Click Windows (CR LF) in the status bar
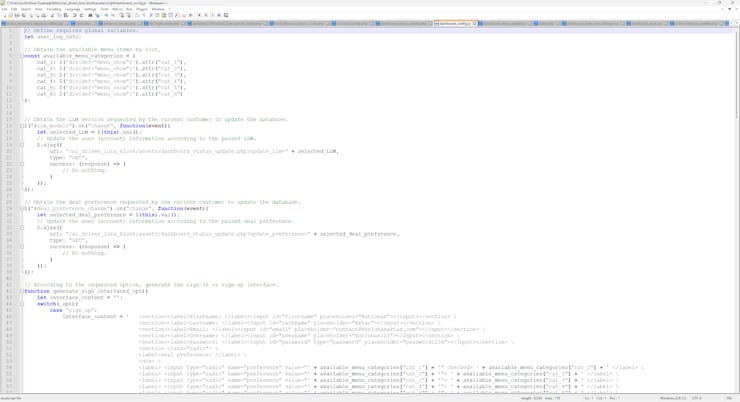The height and width of the screenshot is (402, 740). pyautogui.click(x=673, y=398)
